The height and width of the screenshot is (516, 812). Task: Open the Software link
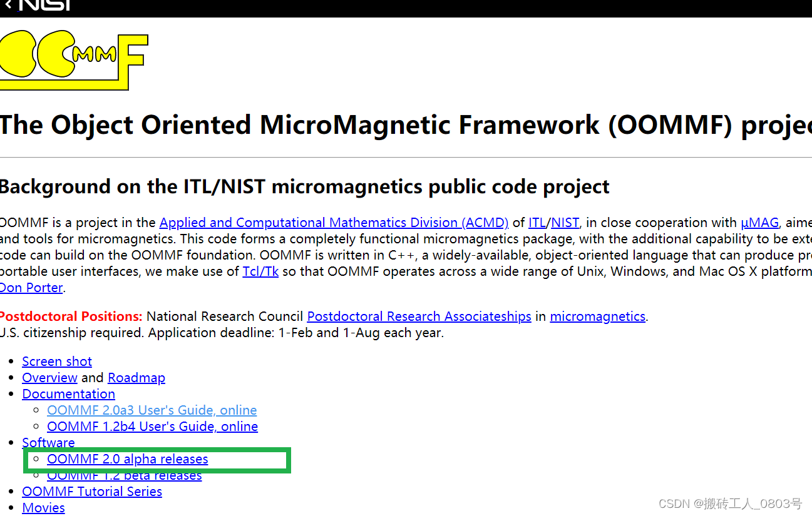(x=48, y=443)
